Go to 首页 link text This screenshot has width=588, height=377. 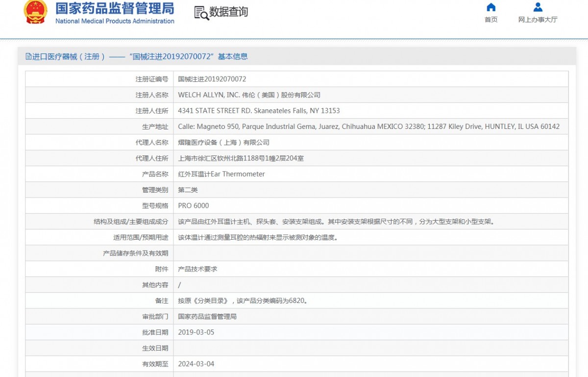(x=491, y=20)
